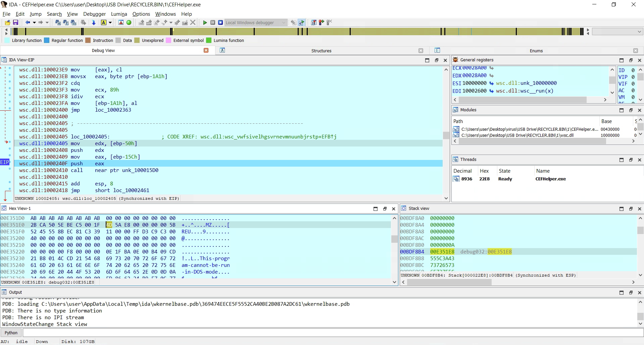This screenshot has height=345, width=644.
Task: Open the Debugger menu
Action: (x=94, y=14)
